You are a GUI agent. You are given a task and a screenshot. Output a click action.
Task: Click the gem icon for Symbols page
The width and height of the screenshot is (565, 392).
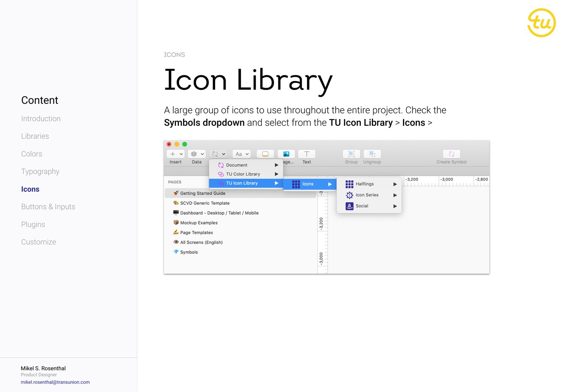[176, 252]
